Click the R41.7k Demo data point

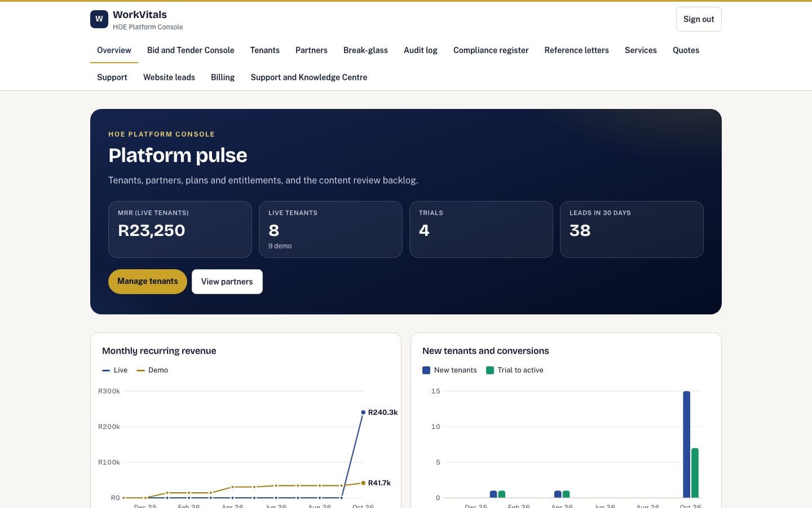[363, 483]
